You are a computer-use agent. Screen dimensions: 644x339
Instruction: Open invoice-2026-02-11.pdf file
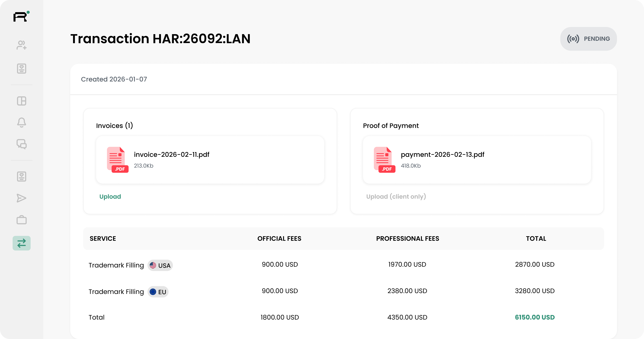(x=172, y=155)
